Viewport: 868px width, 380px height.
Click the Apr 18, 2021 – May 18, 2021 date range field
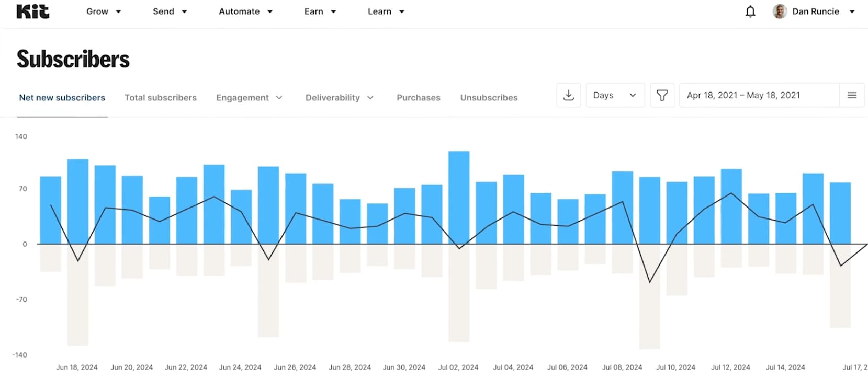coord(759,95)
